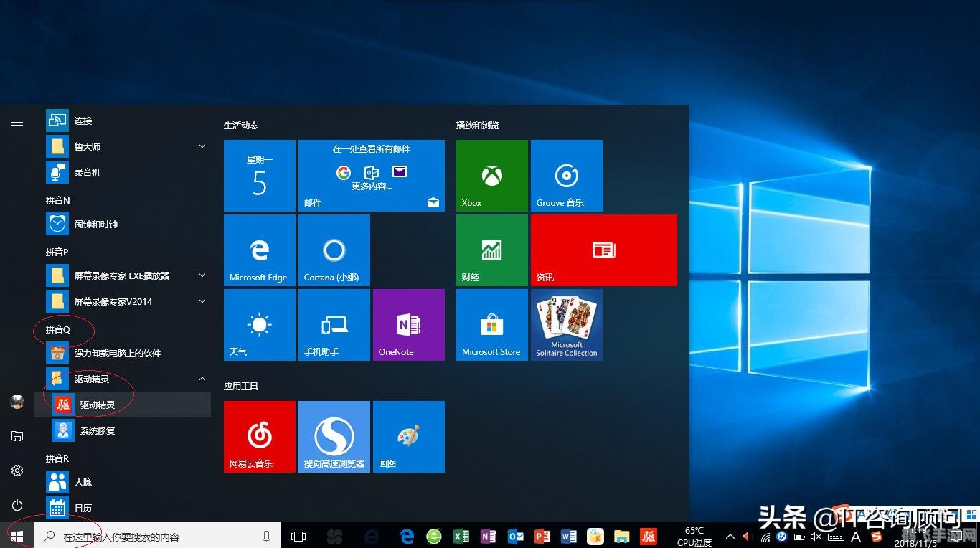Click the Power button in Start sidebar
This screenshot has width=980, height=548.
pyautogui.click(x=17, y=505)
